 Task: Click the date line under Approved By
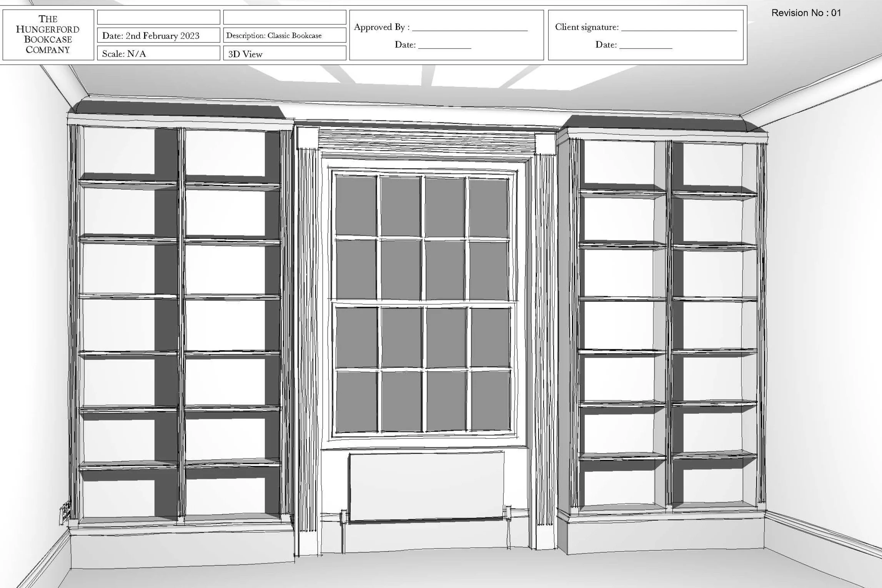pos(444,47)
